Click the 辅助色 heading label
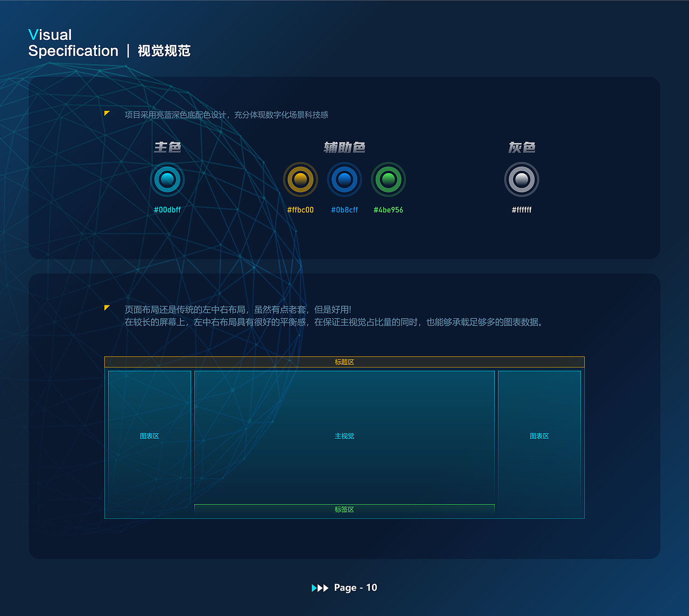 tap(344, 147)
